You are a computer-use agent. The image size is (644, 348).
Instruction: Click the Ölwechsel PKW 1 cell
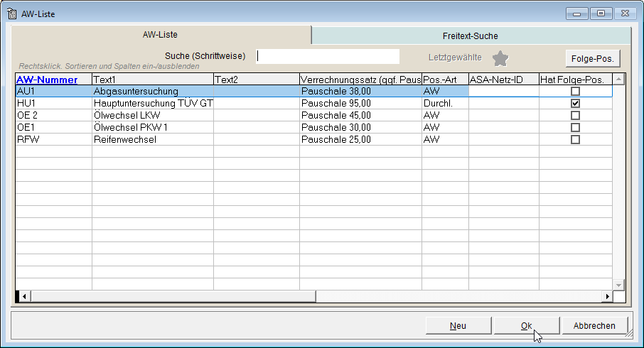153,127
